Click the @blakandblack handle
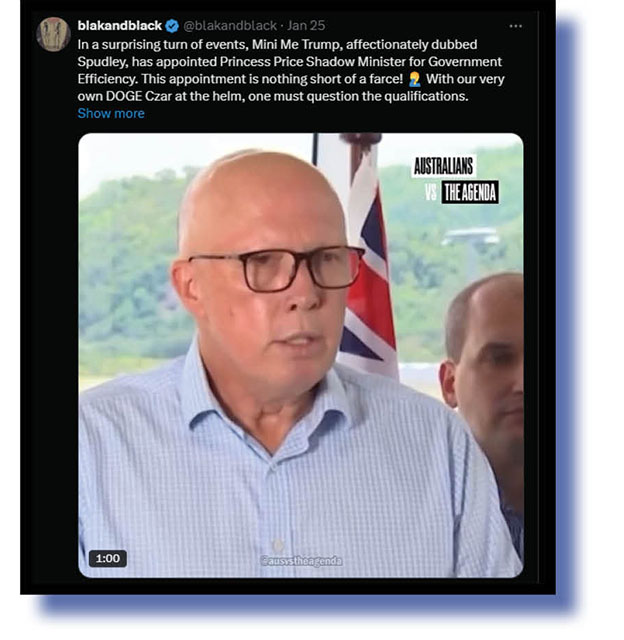 [x=230, y=26]
